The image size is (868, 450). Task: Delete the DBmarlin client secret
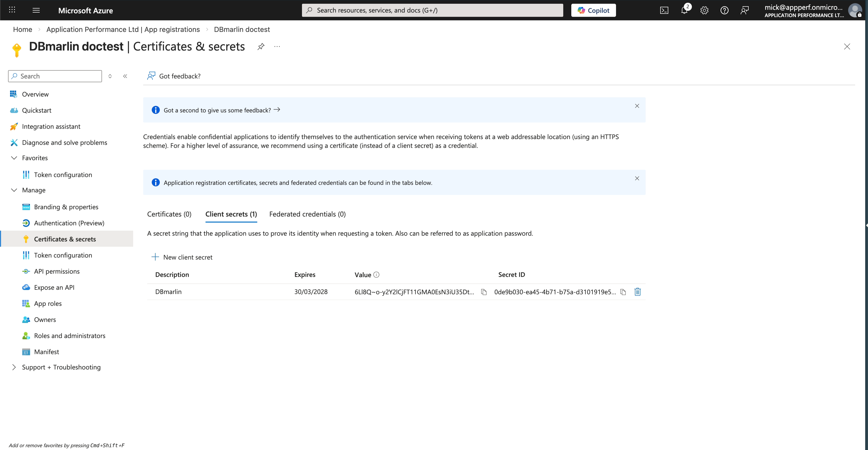pos(637,292)
